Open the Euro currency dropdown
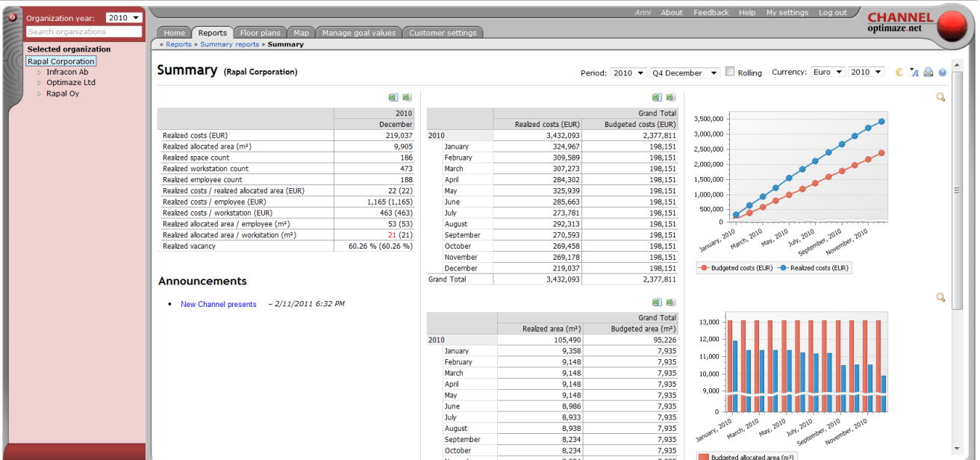980x460 pixels. pyautogui.click(x=828, y=72)
